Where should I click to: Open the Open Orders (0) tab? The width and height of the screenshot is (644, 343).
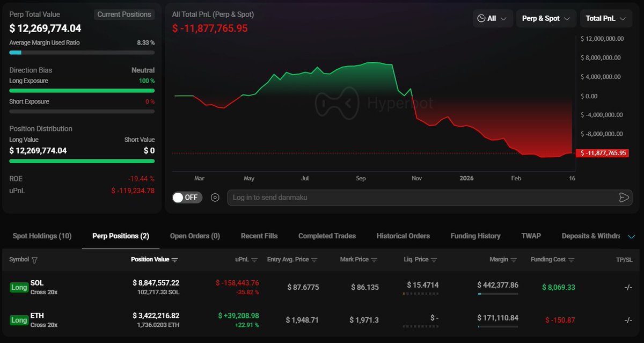195,236
